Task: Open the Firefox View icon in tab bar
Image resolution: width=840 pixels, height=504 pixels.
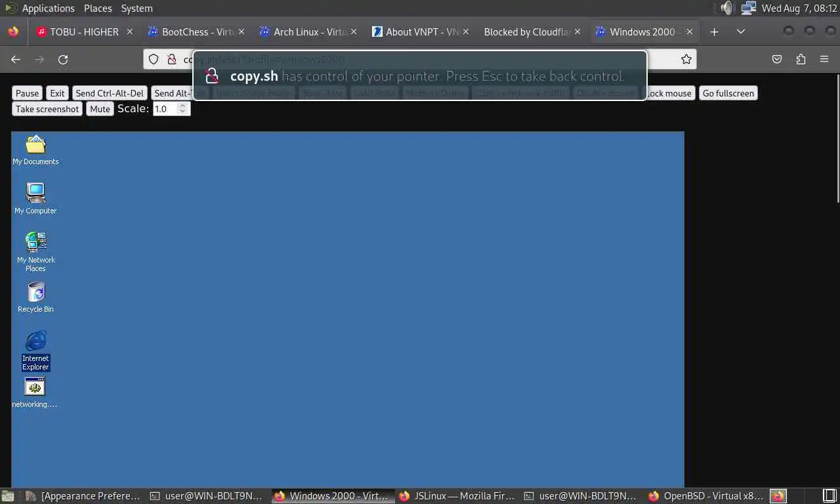Action: [13, 31]
